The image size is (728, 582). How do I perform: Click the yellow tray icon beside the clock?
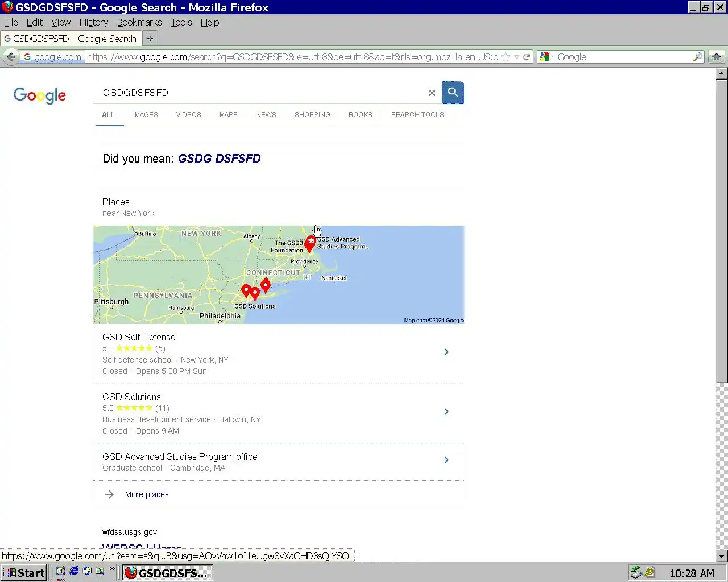click(x=650, y=572)
